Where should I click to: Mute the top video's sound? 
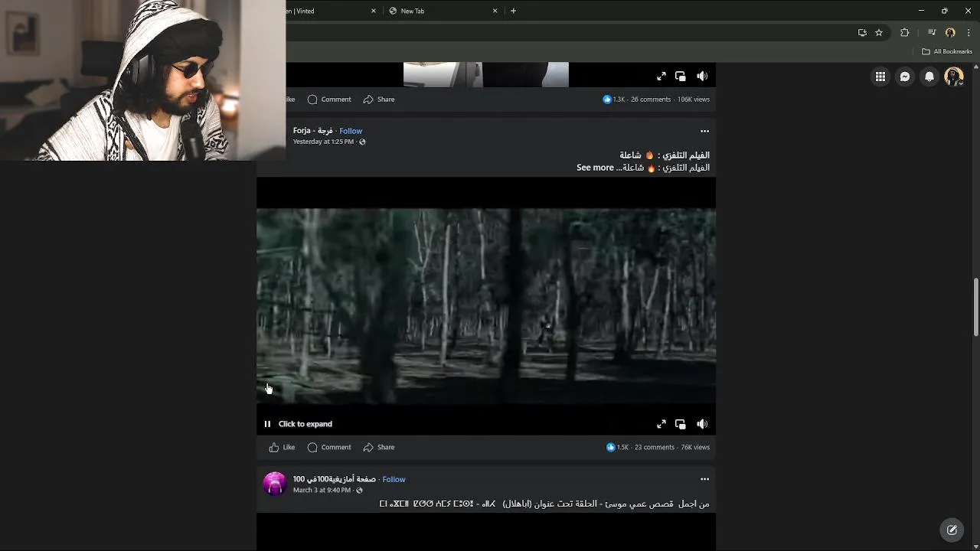click(702, 76)
